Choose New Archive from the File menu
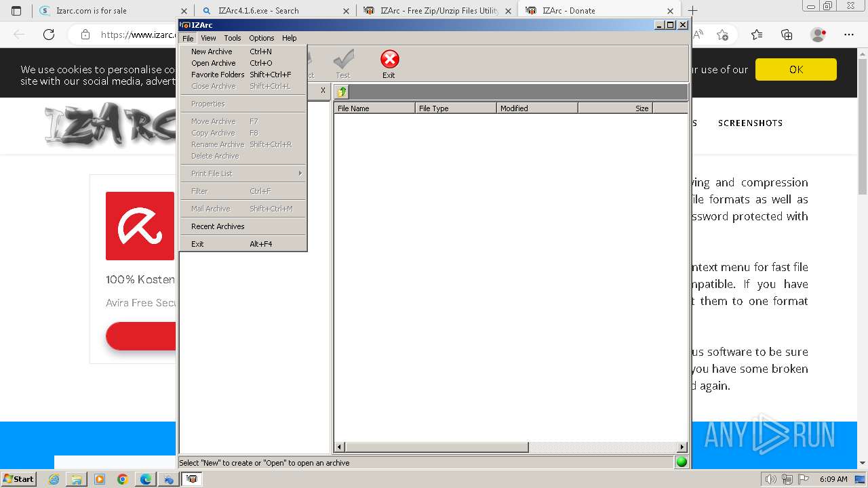 (243, 52)
